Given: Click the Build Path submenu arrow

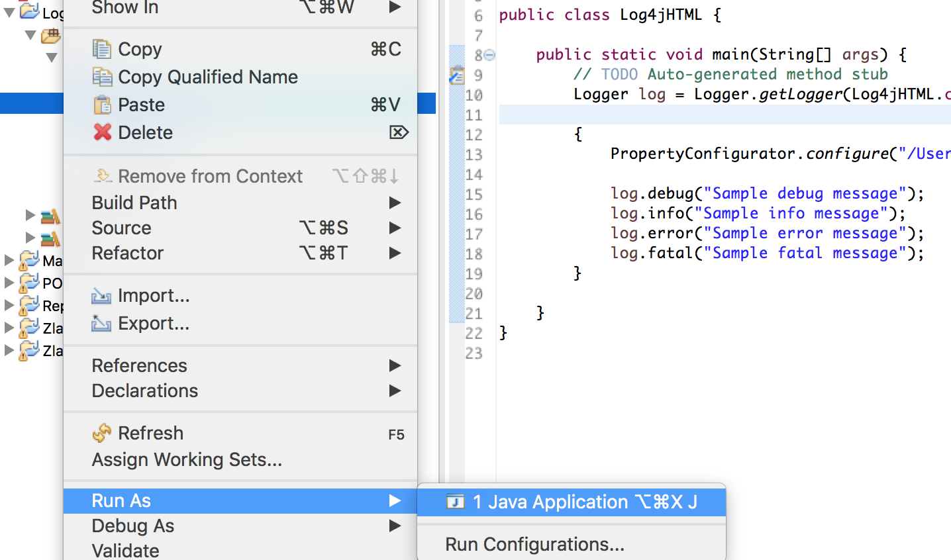Looking at the screenshot, I should [395, 203].
